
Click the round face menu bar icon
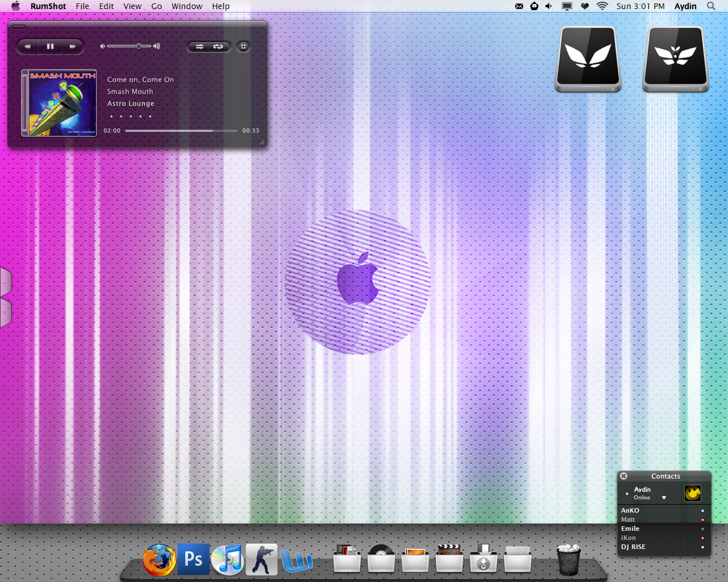(534, 6)
